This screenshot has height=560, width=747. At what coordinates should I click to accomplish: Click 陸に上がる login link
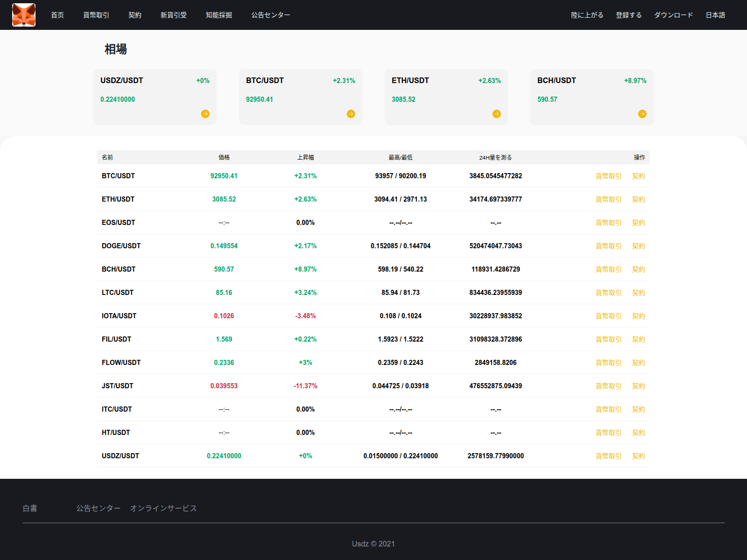[587, 15]
